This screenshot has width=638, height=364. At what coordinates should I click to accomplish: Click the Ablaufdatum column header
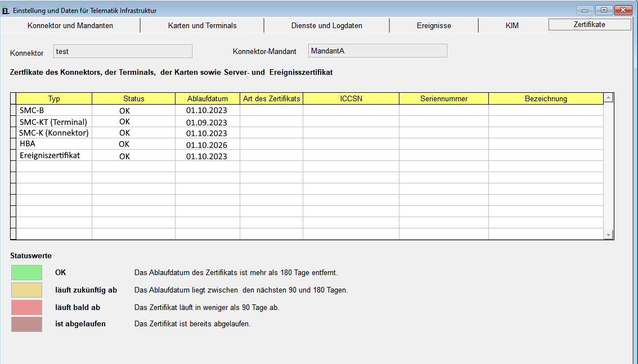pos(207,98)
